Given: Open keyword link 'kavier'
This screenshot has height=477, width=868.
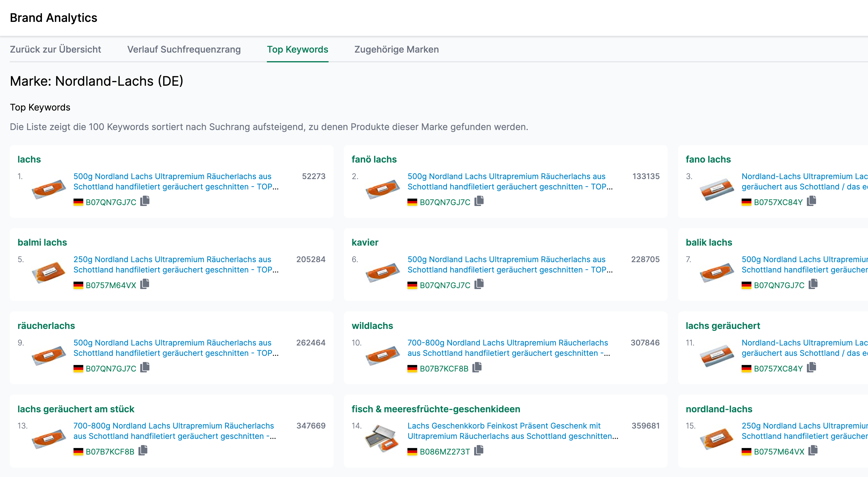Looking at the screenshot, I should click(x=365, y=242).
